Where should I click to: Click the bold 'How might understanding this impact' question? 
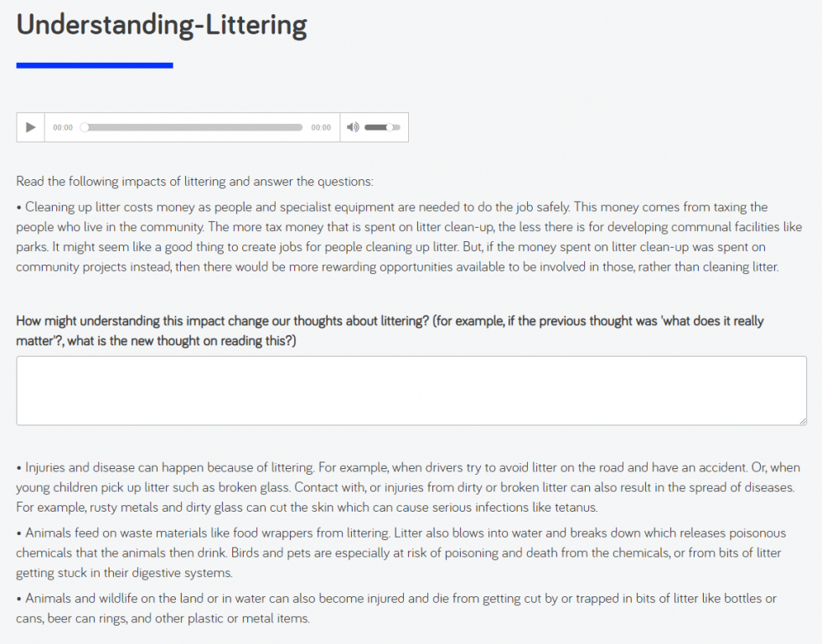[390, 331]
